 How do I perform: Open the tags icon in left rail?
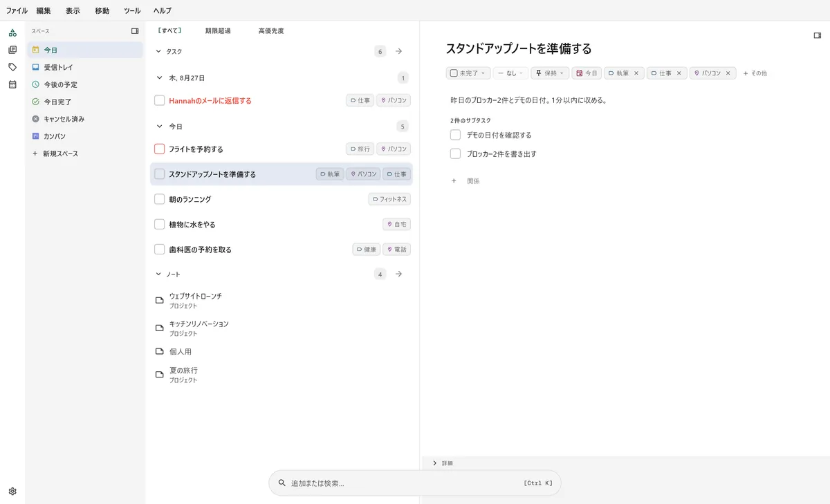12,67
